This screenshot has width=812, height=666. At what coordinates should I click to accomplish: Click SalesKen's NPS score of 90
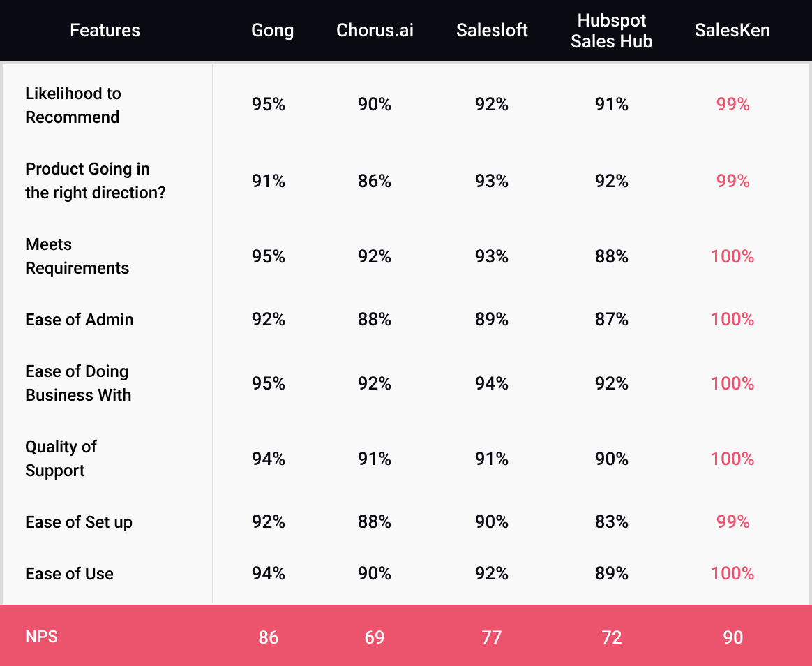click(732, 637)
